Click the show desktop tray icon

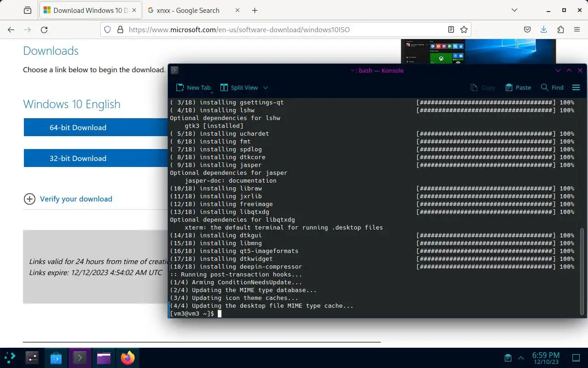pyautogui.click(x=576, y=357)
